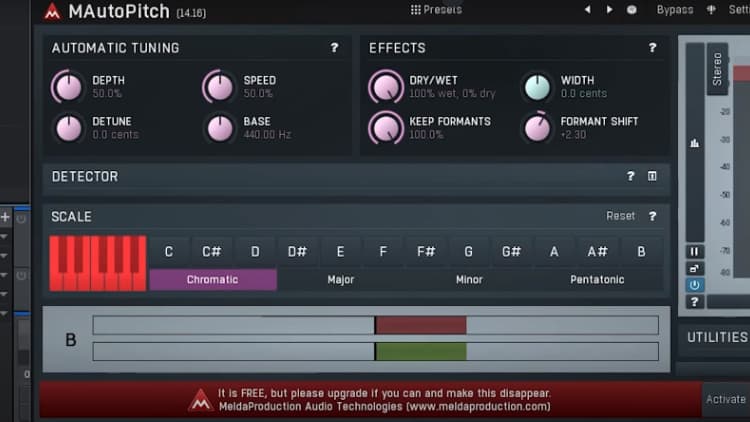Click the MAutoPitch red logo icon
The height and width of the screenshot is (422, 750).
(x=52, y=12)
